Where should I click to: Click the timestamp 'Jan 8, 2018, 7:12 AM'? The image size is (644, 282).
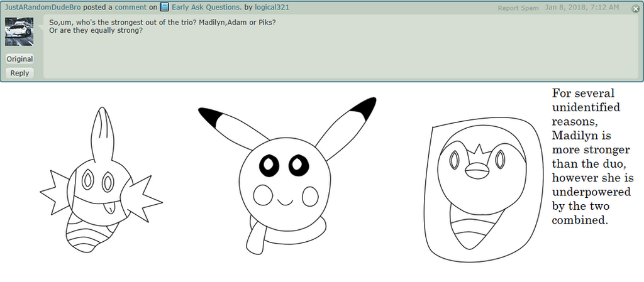pyautogui.click(x=582, y=8)
